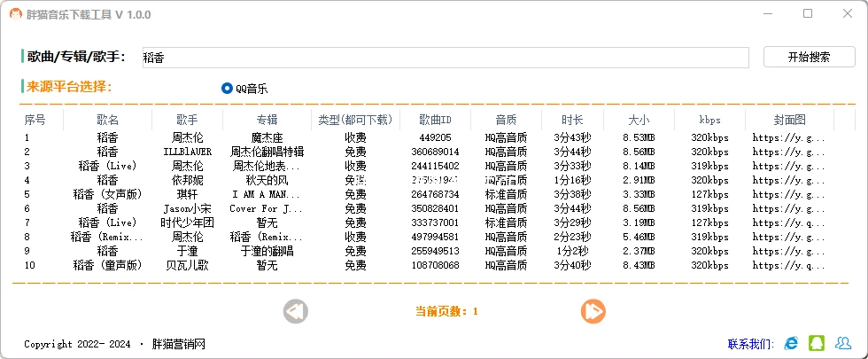Click song ID 264768734
Image resolution: width=868 pixels, height=359 pixels.
435,194
